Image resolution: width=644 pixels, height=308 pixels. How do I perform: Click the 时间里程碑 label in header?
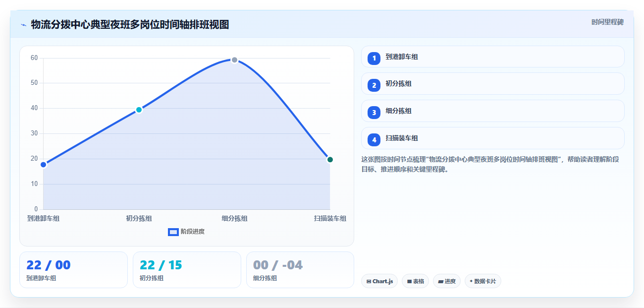coord(607,22)
